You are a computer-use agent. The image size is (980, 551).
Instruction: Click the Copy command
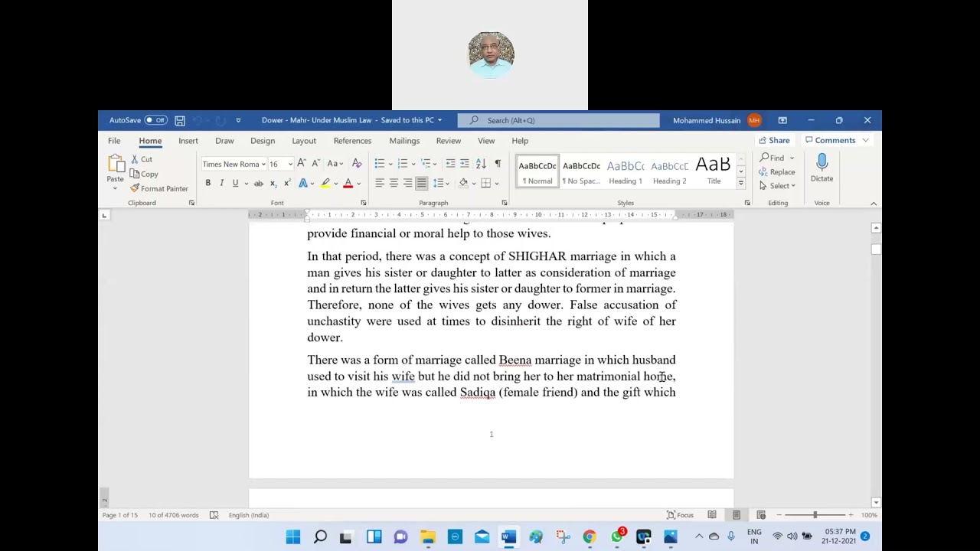click(x=144, y=174)
